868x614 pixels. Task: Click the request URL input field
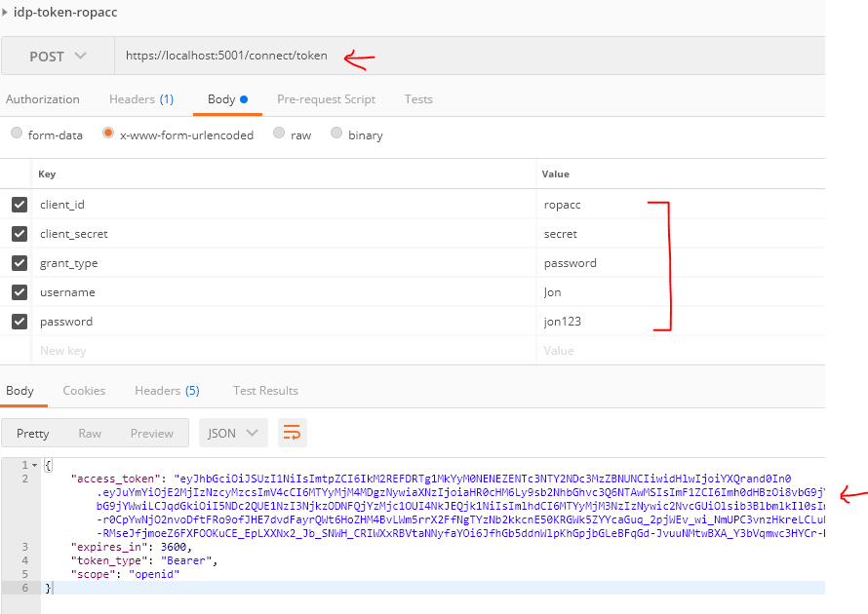[468, 57]
